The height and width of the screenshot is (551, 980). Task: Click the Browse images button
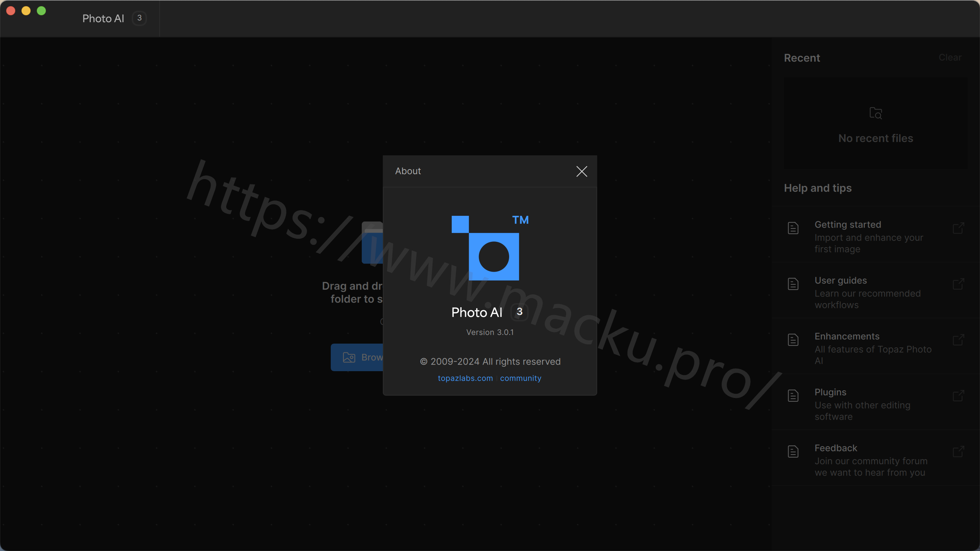(357, 357)
